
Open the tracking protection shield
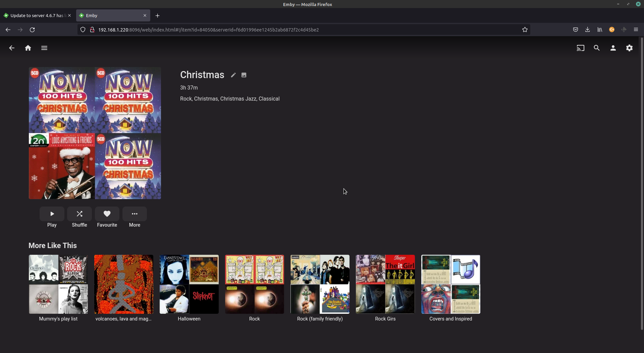[83, 30]
